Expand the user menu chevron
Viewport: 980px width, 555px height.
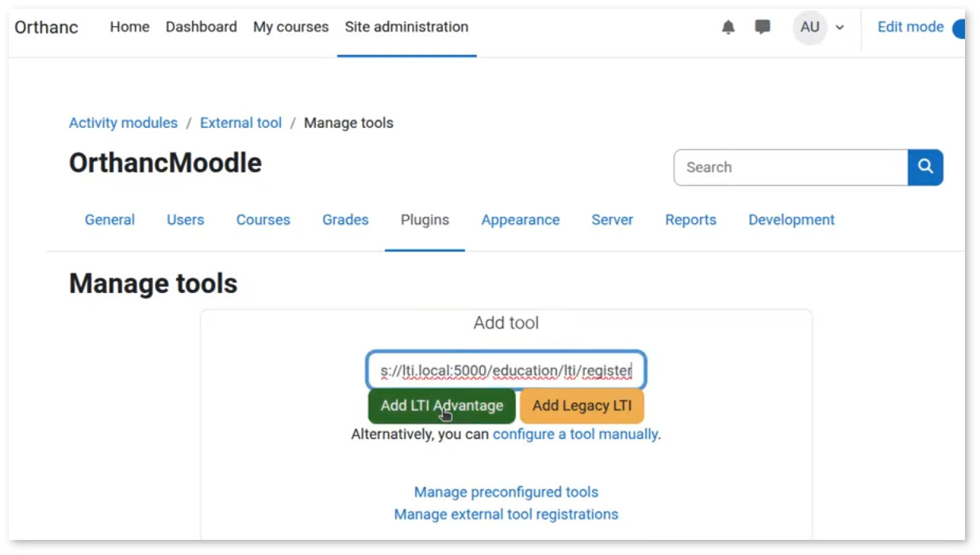tap(840, 28)
